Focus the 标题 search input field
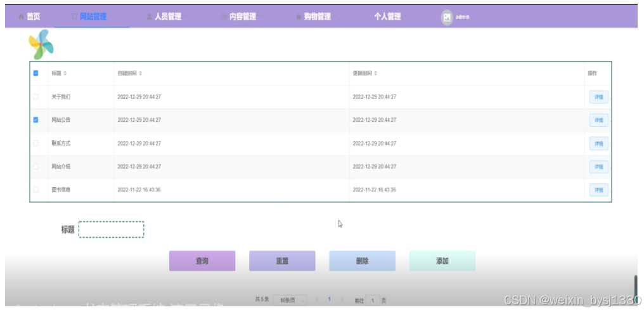 coord(112,230)
